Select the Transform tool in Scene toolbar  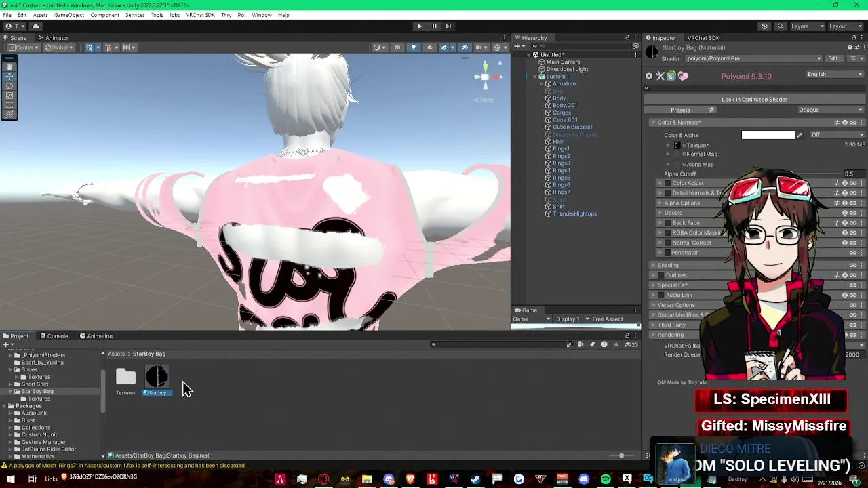(x=9, y=115)
